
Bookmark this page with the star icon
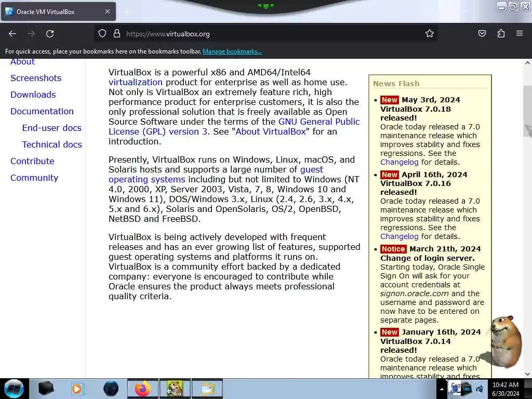point(430,34)
